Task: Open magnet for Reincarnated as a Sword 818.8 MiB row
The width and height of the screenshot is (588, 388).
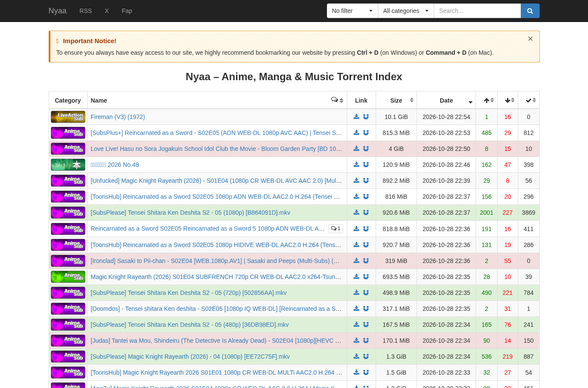Action: pyautogui.click(x=366, y=229)
